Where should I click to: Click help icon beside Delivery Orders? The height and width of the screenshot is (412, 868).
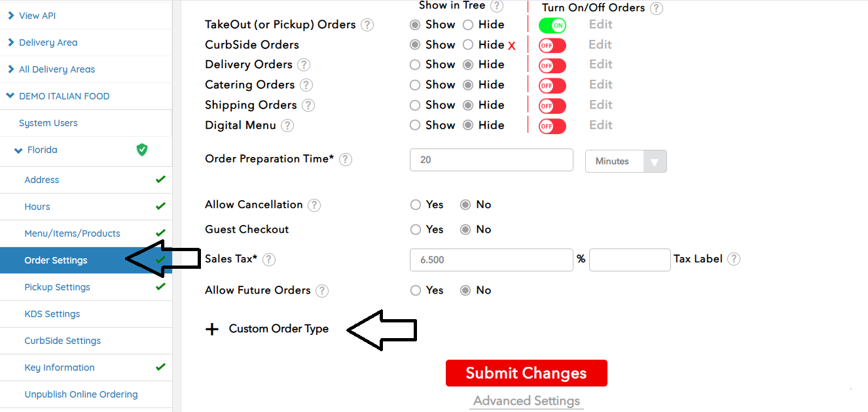click(304, 65)
